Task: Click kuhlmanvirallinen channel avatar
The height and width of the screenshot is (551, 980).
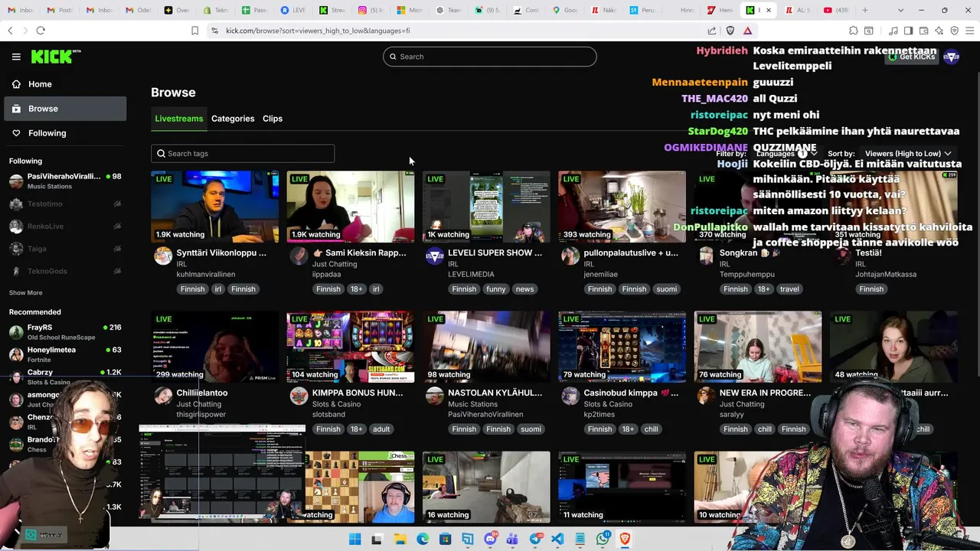Action: coord(163,256)
